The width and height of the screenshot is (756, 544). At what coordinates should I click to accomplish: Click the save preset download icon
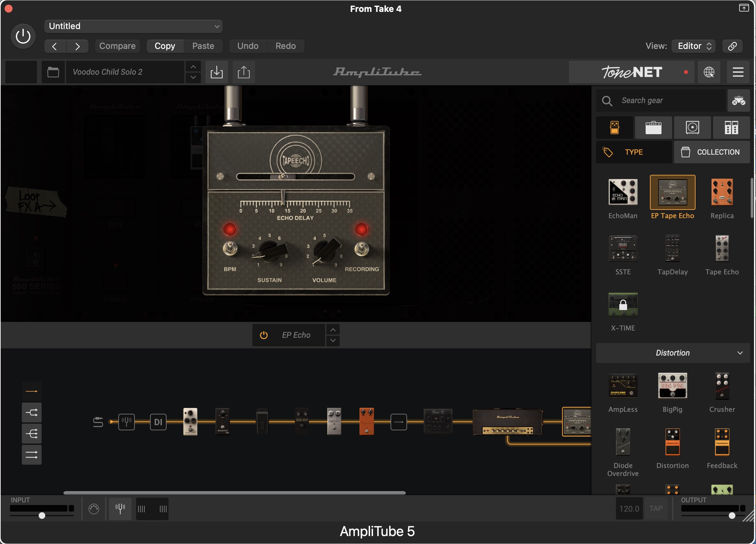pyautogui.click(x=217, y=72)
